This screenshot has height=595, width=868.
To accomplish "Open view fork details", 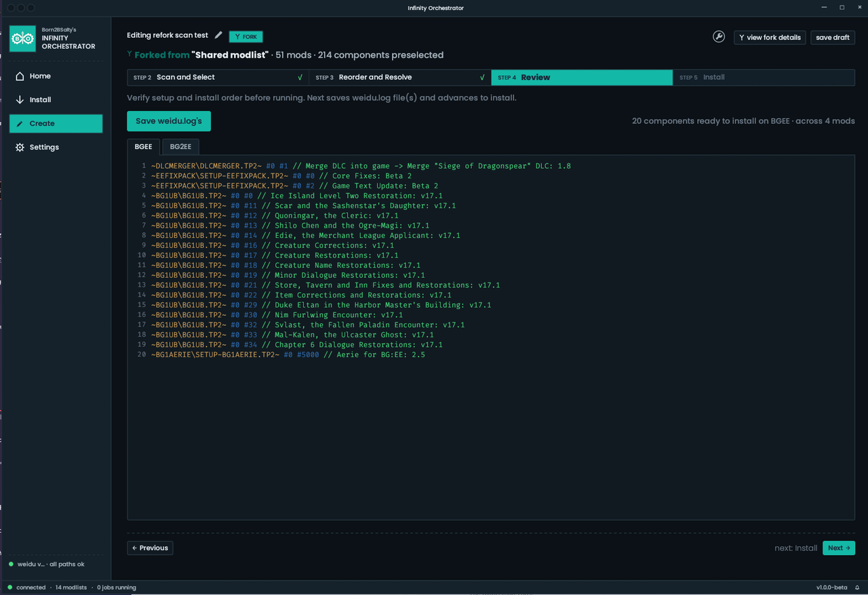I will coord(770,37).
